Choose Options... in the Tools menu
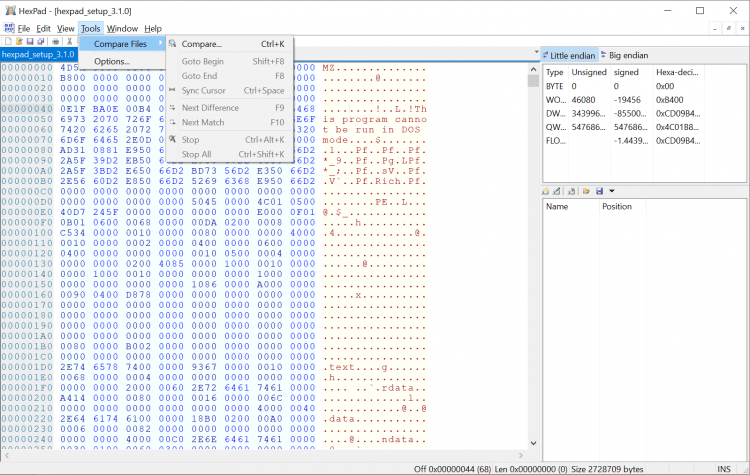This screenshot has height=475, width=750. pyautogui.click(x=112, y=62)
